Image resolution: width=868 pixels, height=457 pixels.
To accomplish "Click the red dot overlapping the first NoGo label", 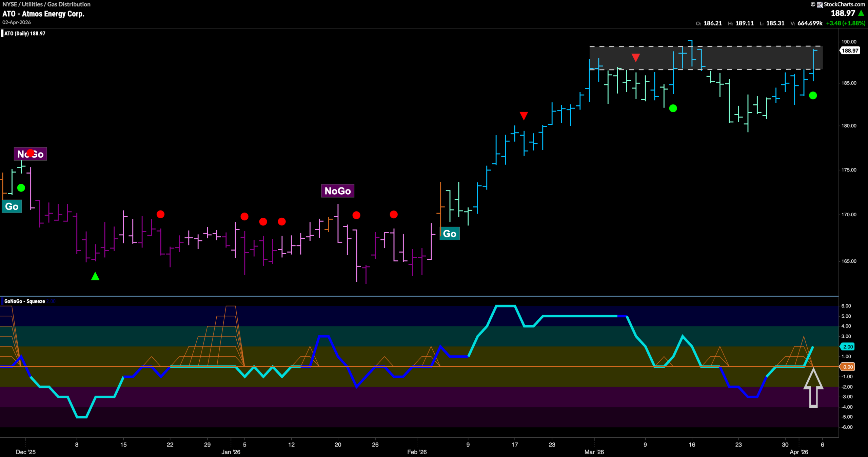I will click(x=31, y=153).
